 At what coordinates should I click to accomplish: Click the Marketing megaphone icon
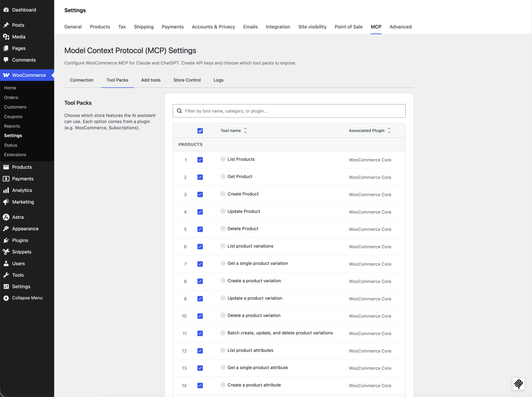(x=6, y=202)
